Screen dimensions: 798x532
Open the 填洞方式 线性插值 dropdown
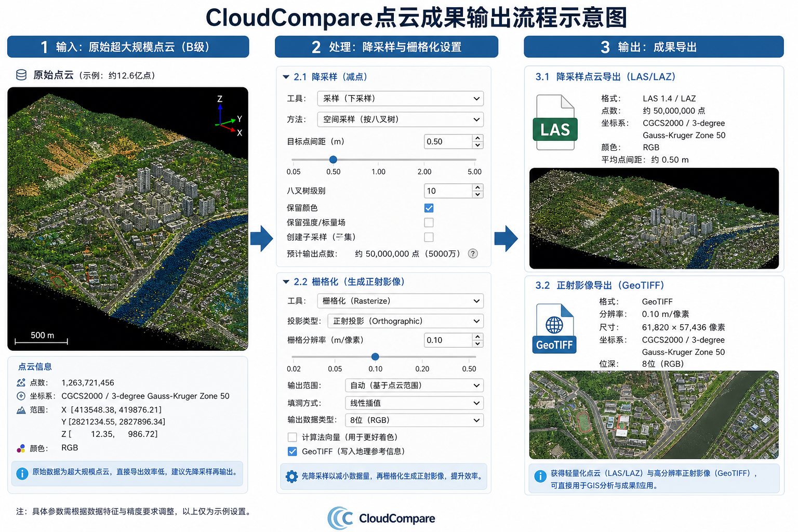coord(414,403)
